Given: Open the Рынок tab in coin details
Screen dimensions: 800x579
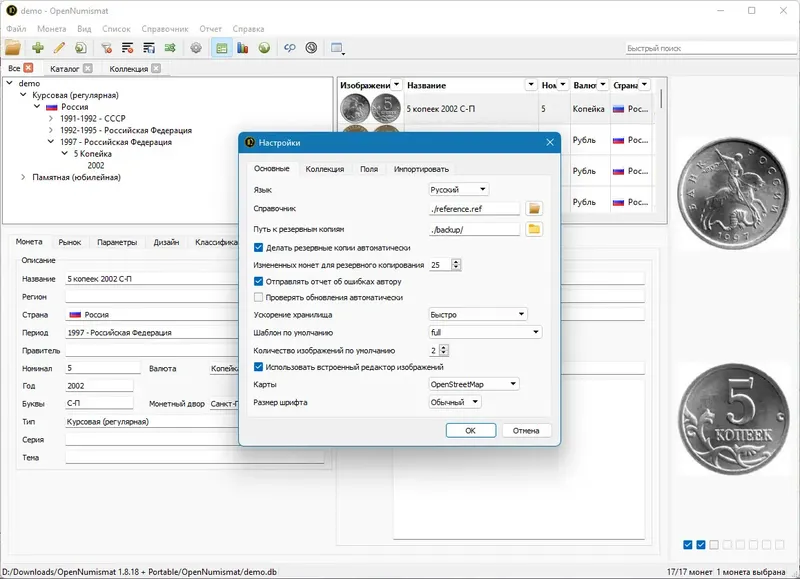Looking at the screenshot, I should click(70, 242).
